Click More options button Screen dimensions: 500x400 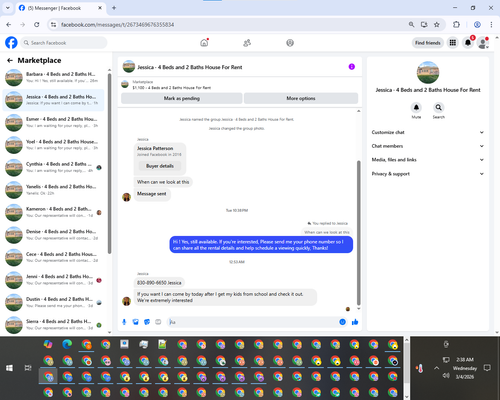click(301, 98)
